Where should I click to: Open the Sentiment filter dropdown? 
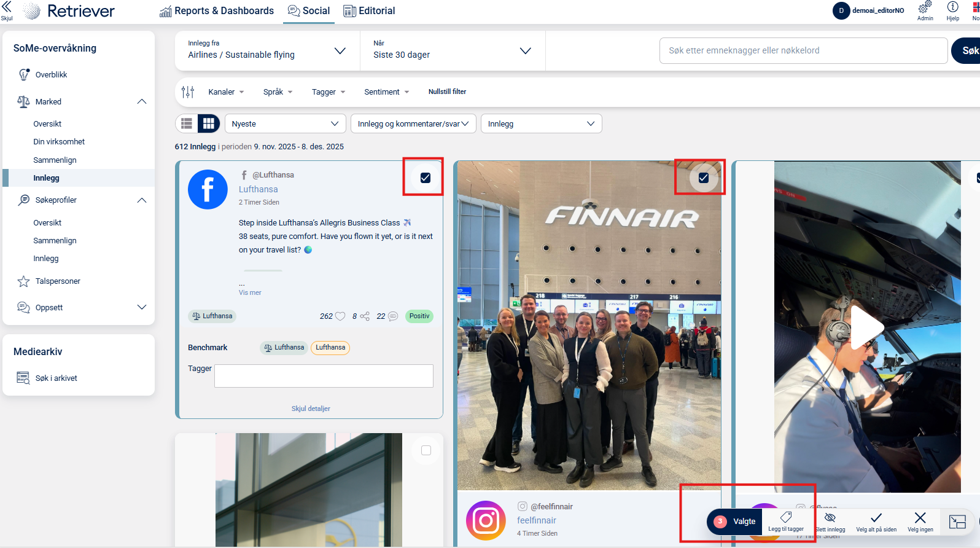pos(387,92)
